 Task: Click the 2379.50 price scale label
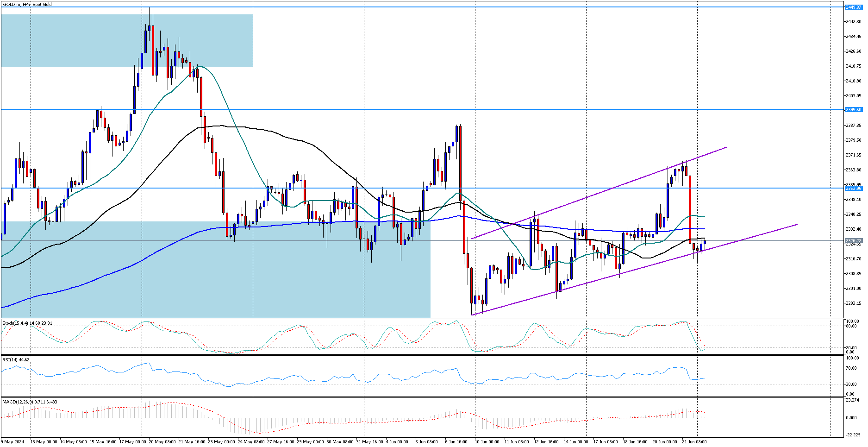[853, 140]
